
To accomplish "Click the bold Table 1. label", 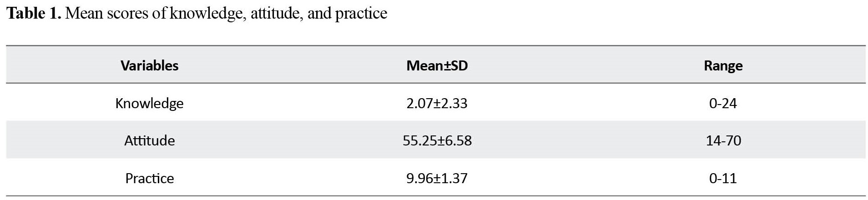I will pos(34,13).
